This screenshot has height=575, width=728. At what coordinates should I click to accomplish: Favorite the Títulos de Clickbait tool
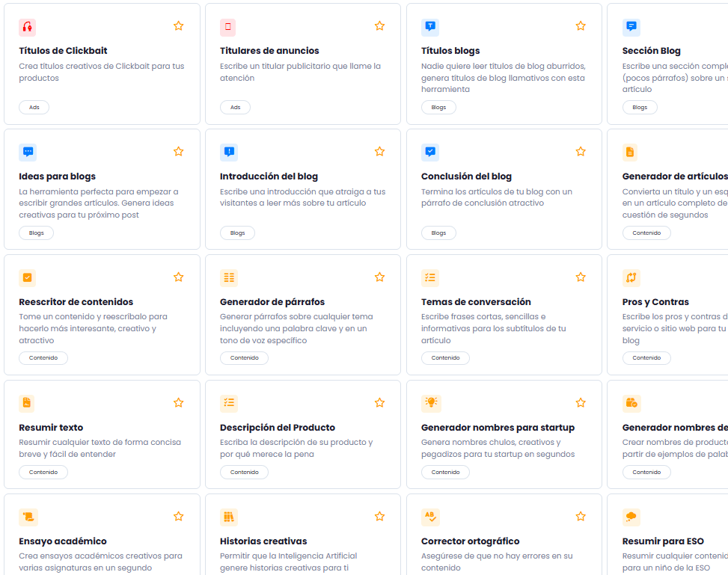pos(179,26)
